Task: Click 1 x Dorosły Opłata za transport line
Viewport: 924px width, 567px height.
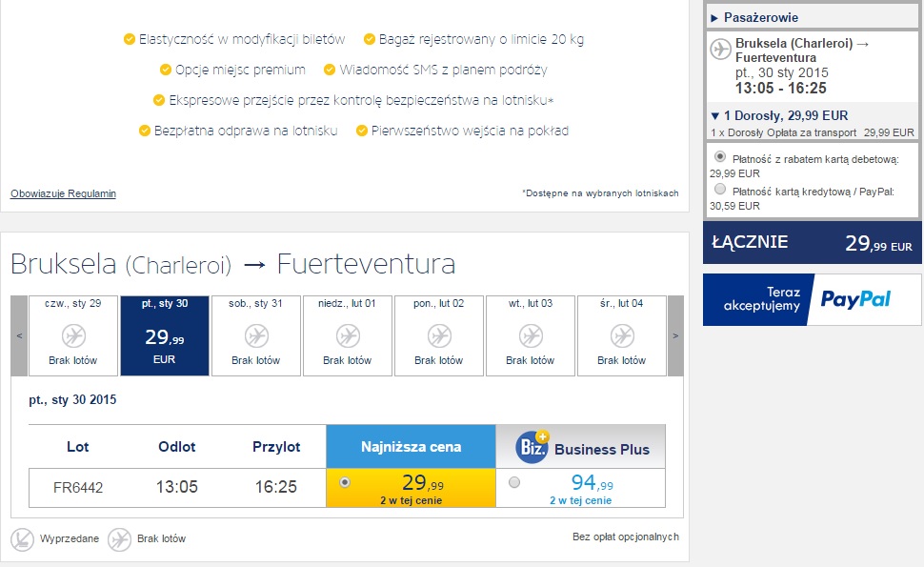Action: [812, 132]
